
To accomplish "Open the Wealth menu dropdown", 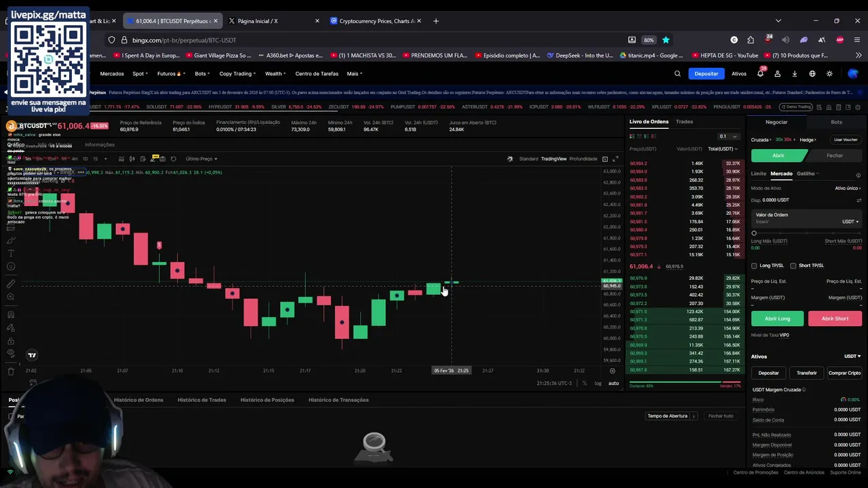I will pyautogui.click(x=275, y=74).
